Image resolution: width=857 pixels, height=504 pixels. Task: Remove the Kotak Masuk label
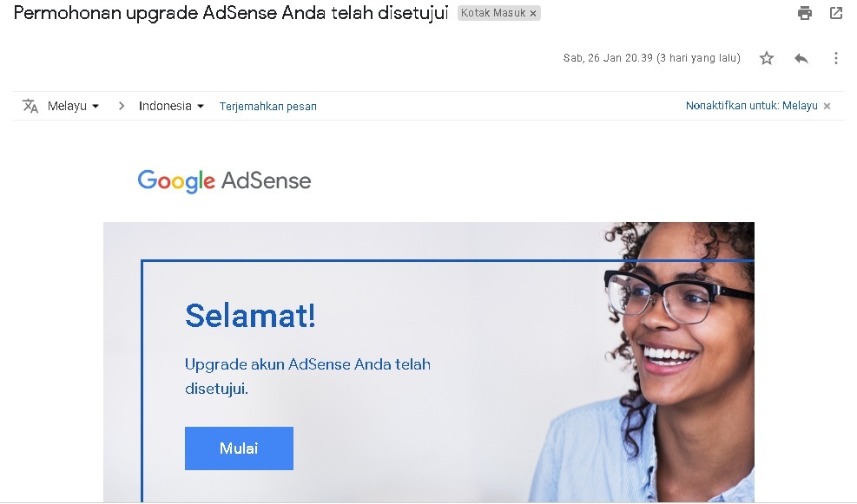tap(533, 13)
